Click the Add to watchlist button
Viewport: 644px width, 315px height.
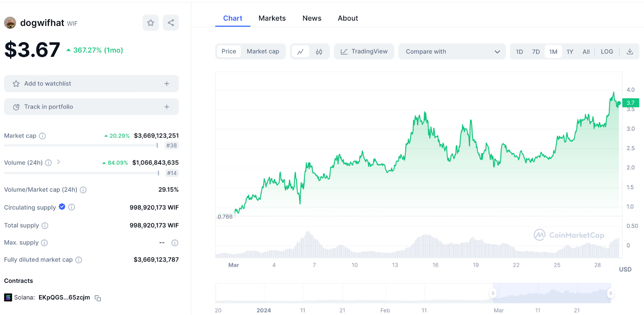coord(91,84)
